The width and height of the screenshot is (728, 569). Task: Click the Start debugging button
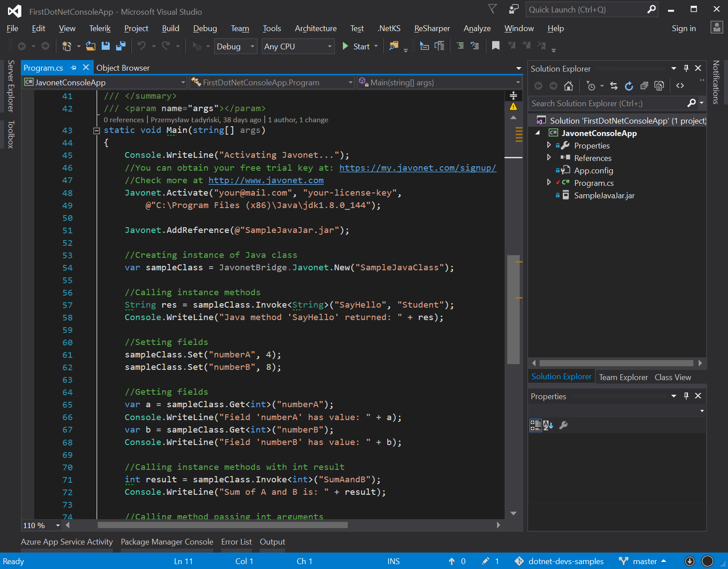coord(357,46)
